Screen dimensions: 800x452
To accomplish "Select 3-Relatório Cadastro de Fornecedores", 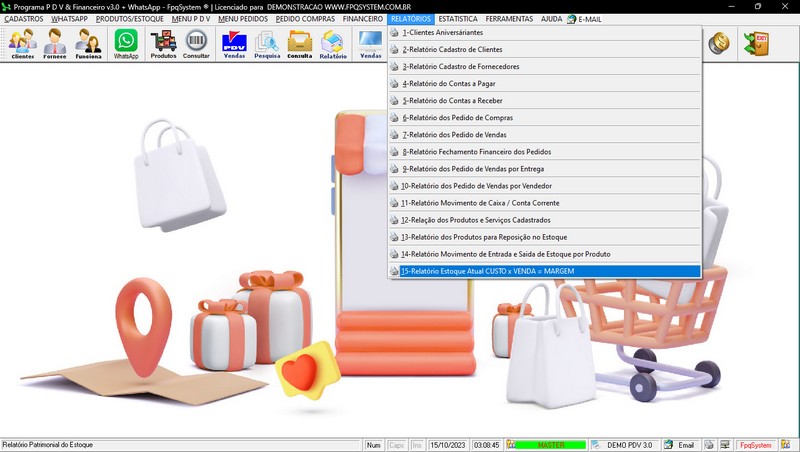I will (544, 66).
